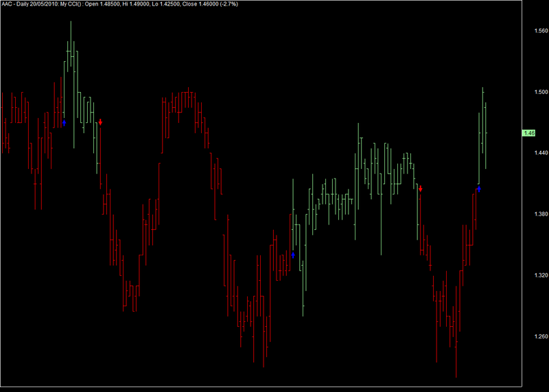Click the 1.380 price axis label
The image size is (549, 392).
(x=541, y=214)
